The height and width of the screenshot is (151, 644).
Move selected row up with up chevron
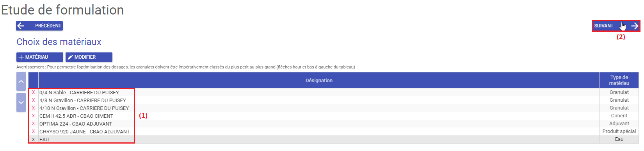coord(21,82)
